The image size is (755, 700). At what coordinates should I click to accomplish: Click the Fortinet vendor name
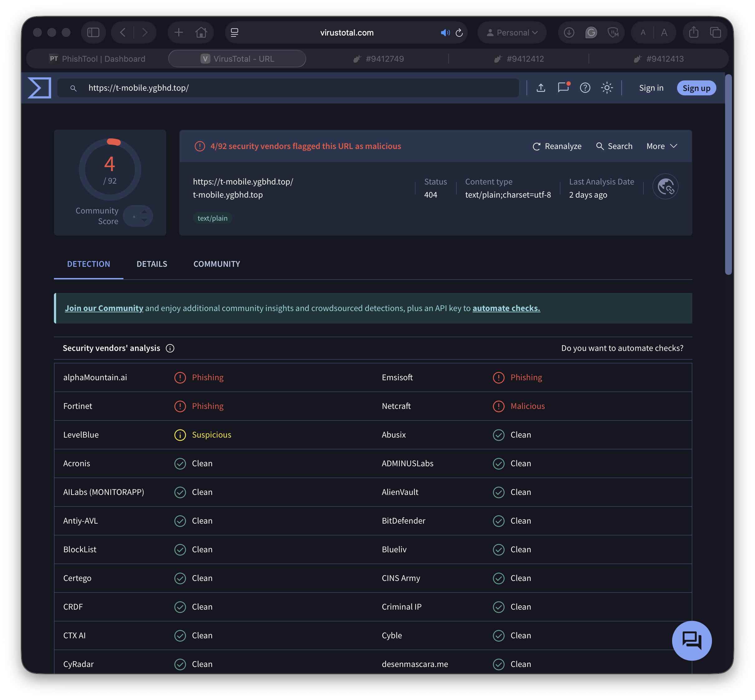[x=78, y=406]
